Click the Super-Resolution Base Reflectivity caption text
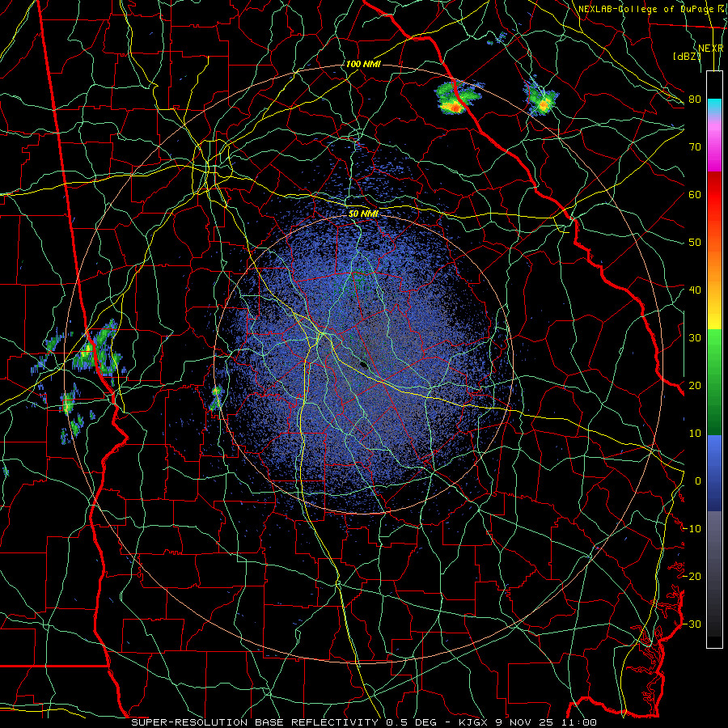 tap(255, 722)
